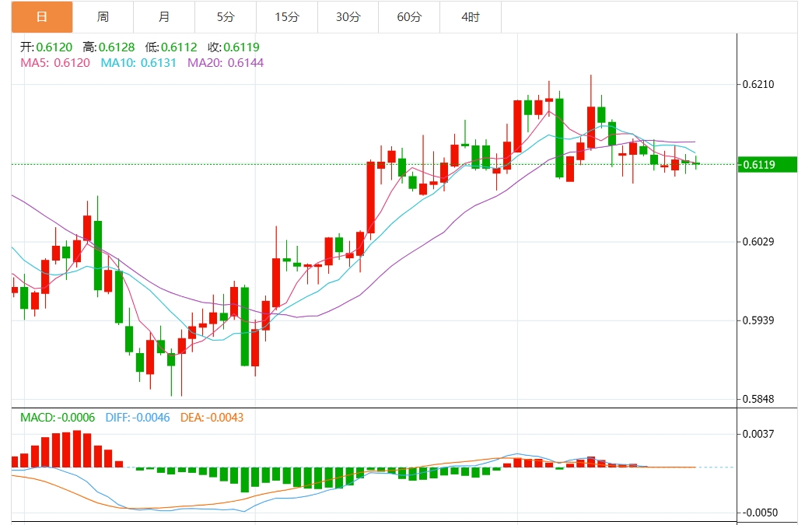Open the 月 (monthly) chart tab

[x=164, y=17]
